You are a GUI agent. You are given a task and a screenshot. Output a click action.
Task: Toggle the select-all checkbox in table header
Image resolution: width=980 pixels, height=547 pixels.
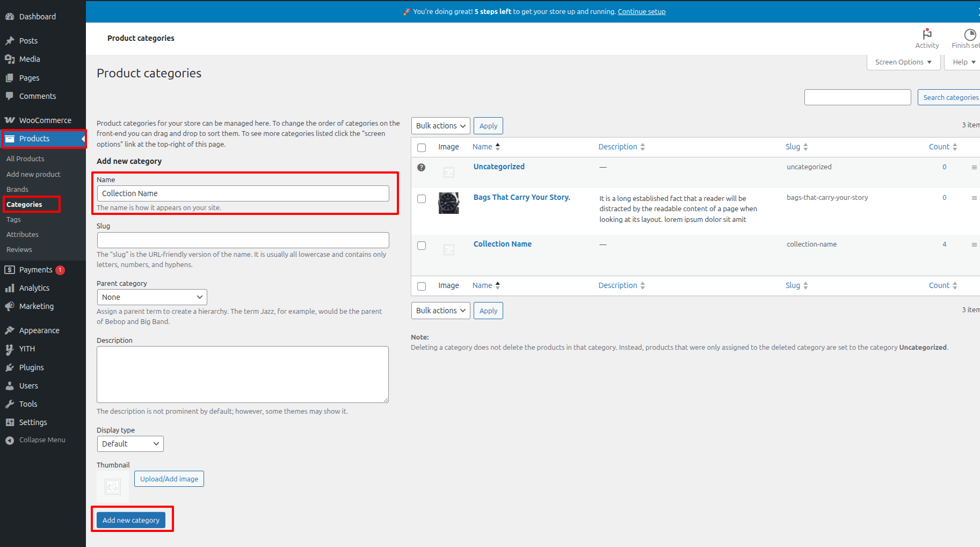pyautogui.click(x=422, y=147)
